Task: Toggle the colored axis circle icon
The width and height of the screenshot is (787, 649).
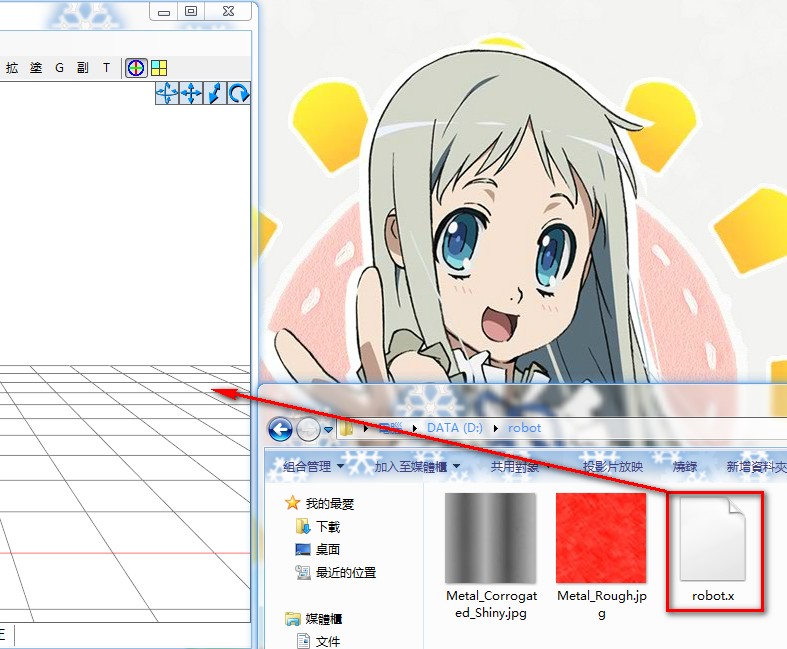Action: click(x=136, y=68)
